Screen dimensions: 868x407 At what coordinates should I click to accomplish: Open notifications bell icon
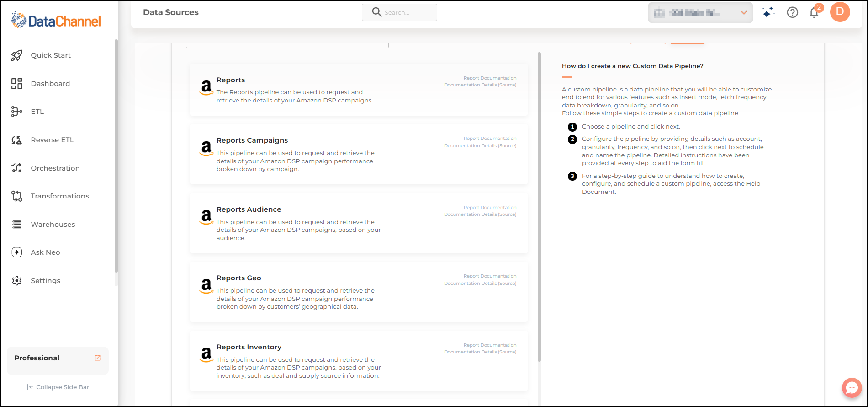(x=814, y=12)
